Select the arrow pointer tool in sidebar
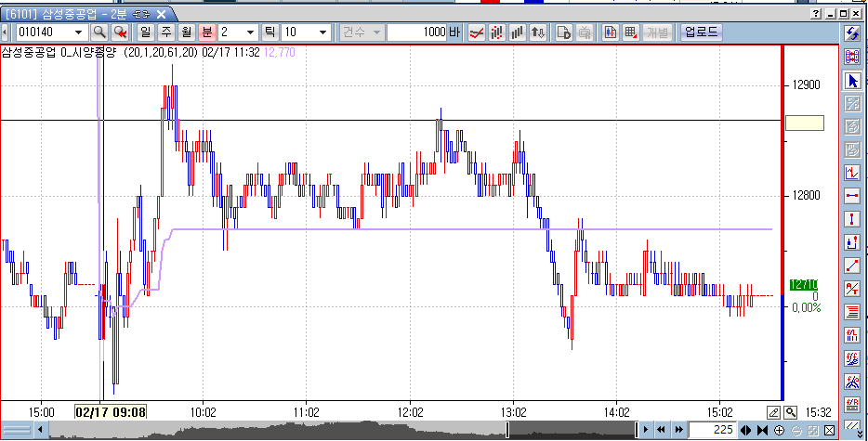 click(x=852, y=80)
